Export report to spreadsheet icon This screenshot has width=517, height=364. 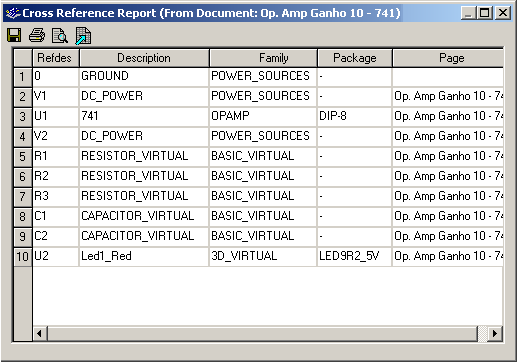83,36
